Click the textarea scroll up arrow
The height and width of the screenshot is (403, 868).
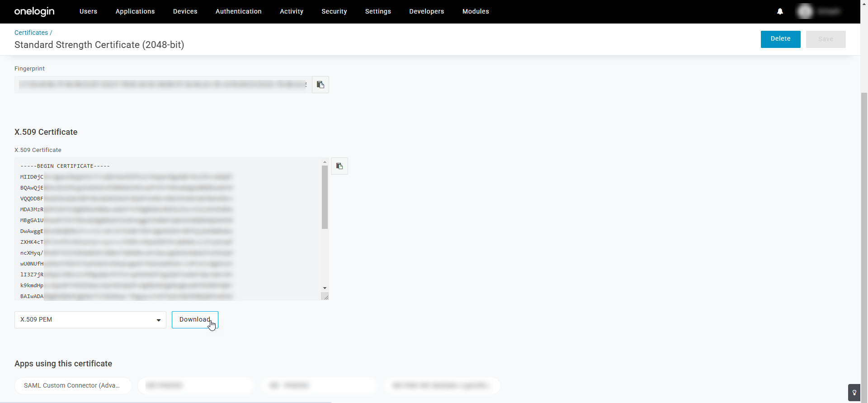coord(325,161)
